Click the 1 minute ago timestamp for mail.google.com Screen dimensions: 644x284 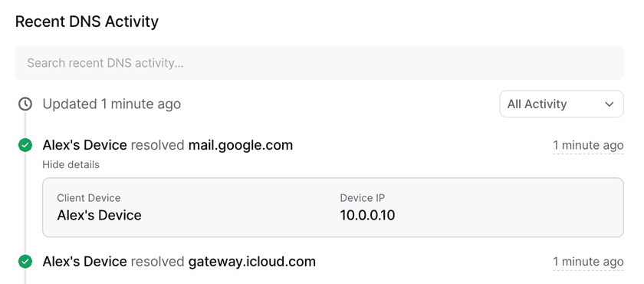click(588, 145)
